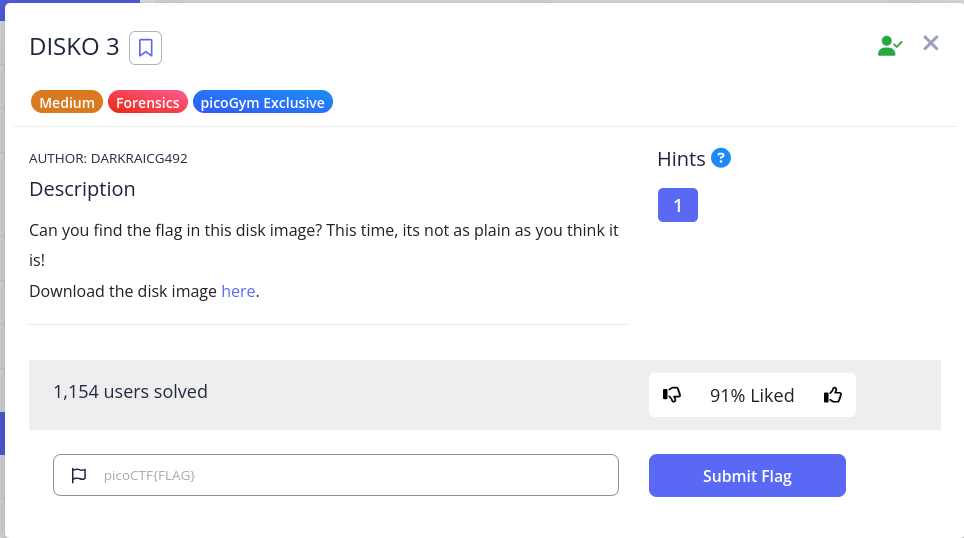Click the 1,154 users solved text
The width and height of the screenshot is (964, 538).
coord(130,392)
